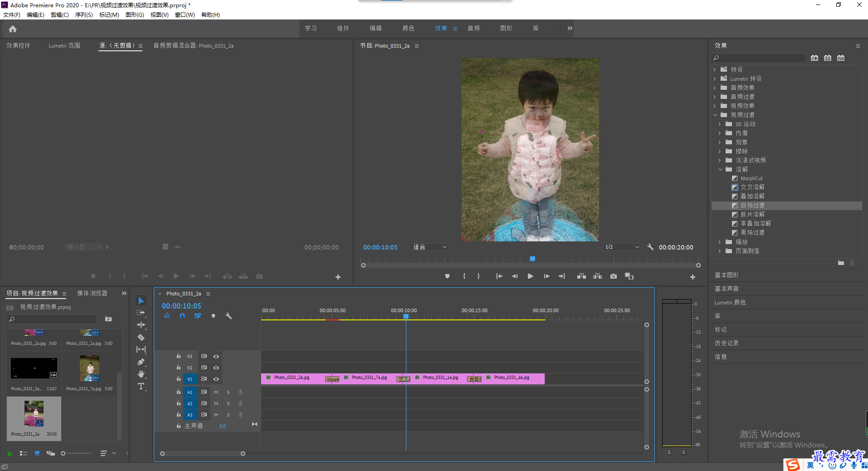Select the Ripple Edit tool

[x=141, y=325]
